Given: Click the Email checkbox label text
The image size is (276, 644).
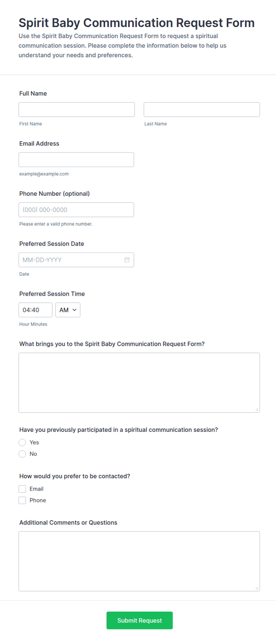Looking at the screenshot, I should [x=37, y=489].
